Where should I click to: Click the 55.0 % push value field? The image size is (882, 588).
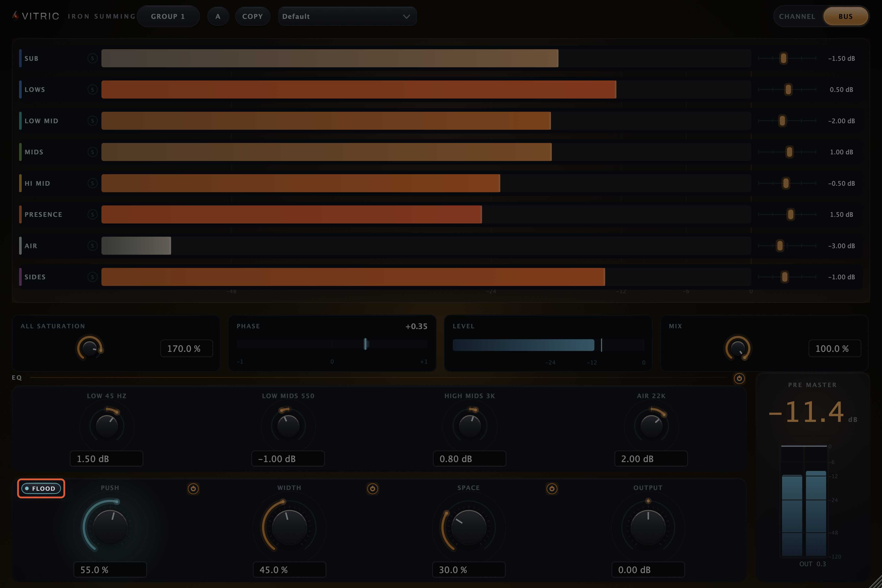(110, 570)
